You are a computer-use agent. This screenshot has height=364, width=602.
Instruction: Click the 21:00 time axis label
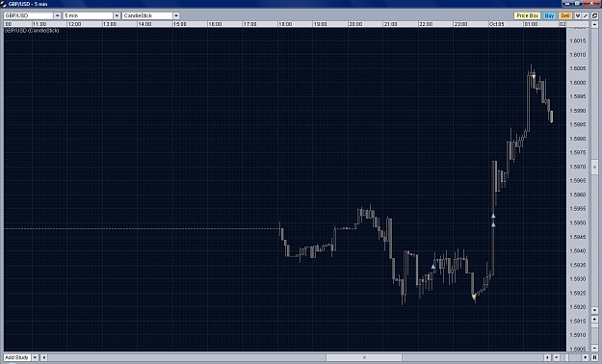pos(390,24)
